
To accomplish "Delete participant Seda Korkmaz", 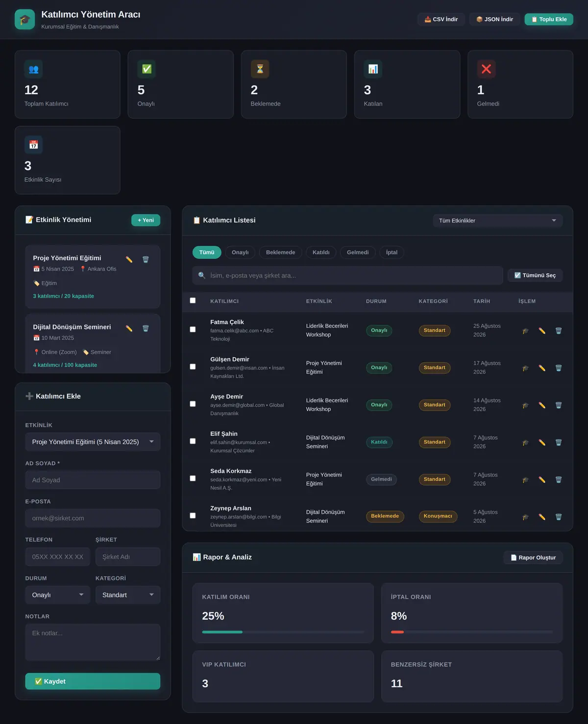I will point(559,480).
